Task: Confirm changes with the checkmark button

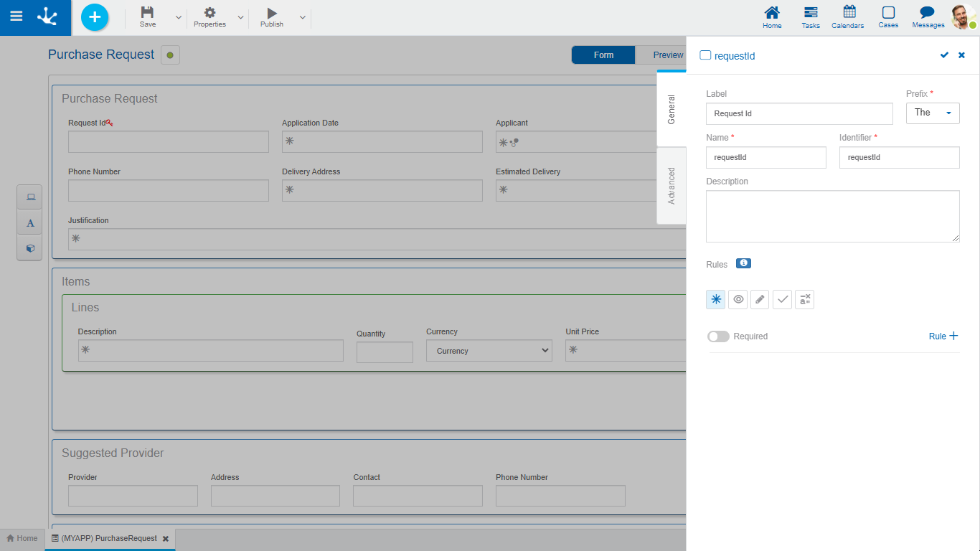Action: [x=944, y=55]
